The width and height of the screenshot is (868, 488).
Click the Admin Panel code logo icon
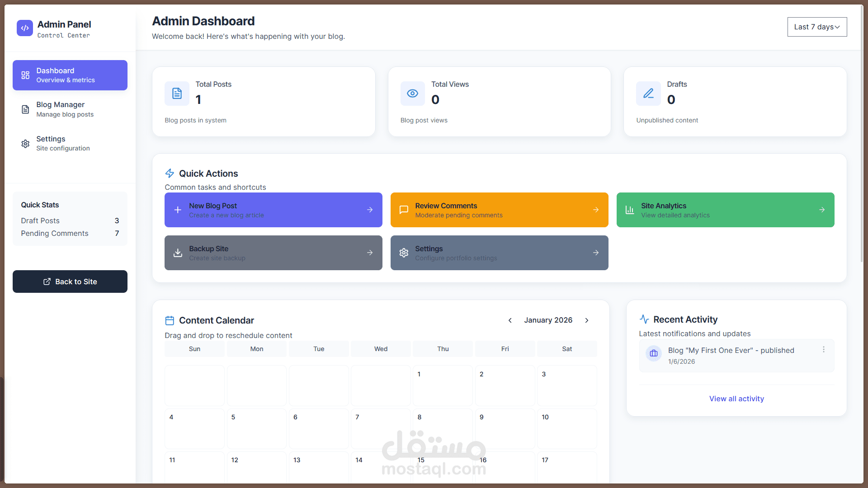tap(25, 28)
